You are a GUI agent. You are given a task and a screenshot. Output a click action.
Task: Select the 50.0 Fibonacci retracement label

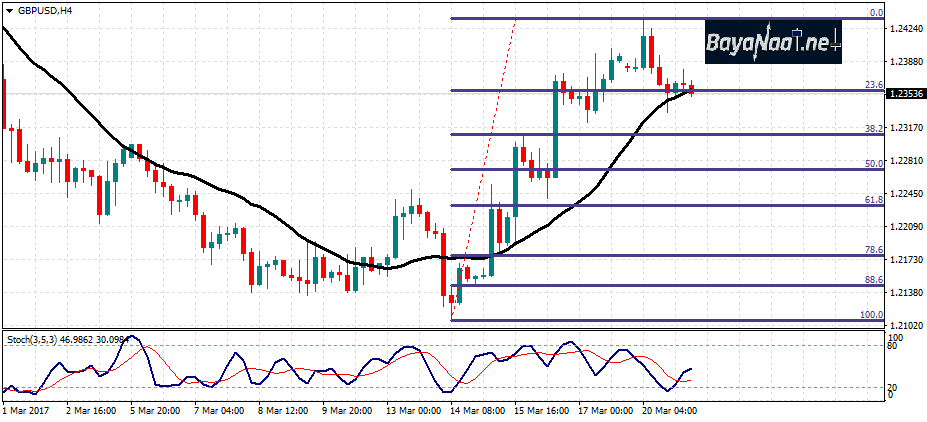click(x=873, y=164)
